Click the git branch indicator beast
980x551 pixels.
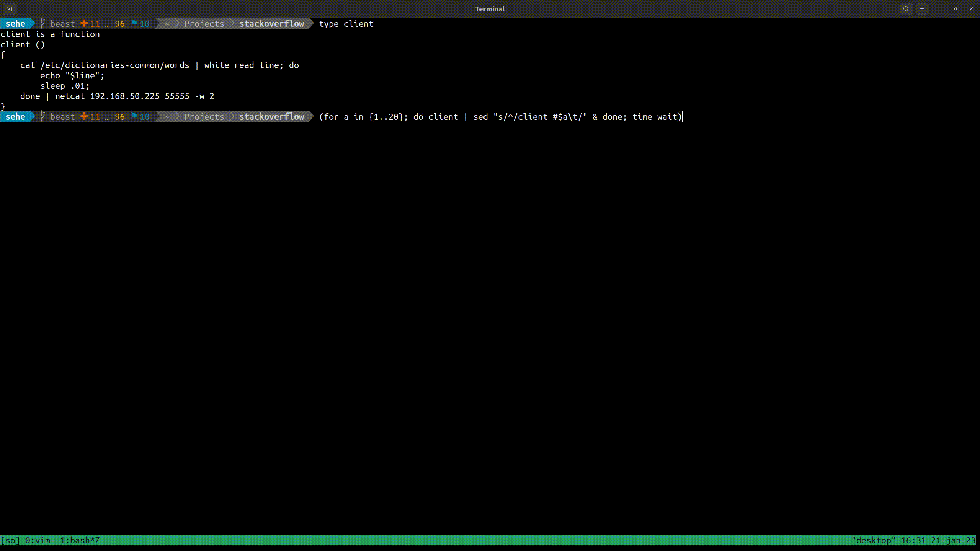click(62, 24)
